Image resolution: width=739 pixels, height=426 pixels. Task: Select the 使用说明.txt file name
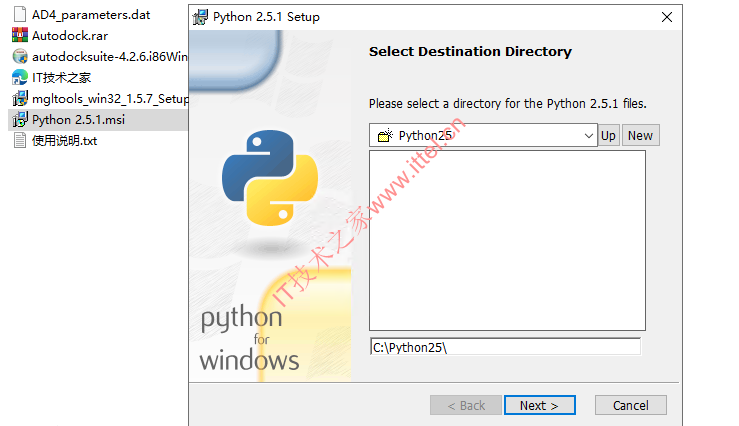(65, 140)
